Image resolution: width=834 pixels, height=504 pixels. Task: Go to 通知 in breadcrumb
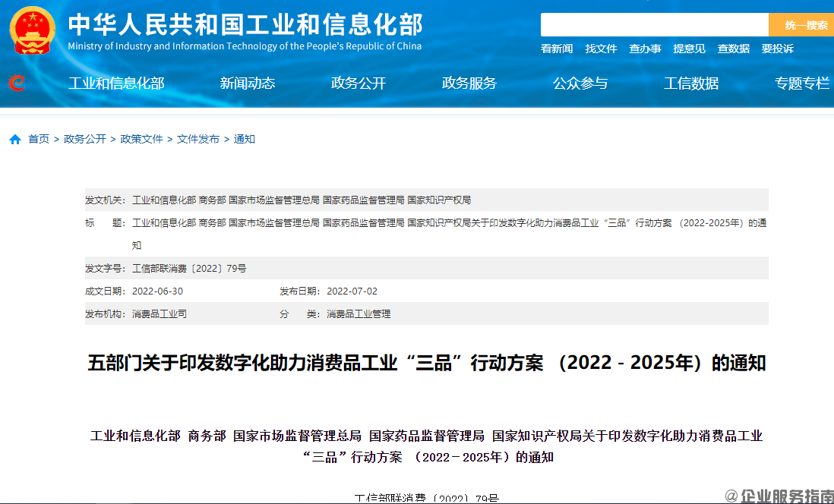pyautogui.click(x=244, y=140)
